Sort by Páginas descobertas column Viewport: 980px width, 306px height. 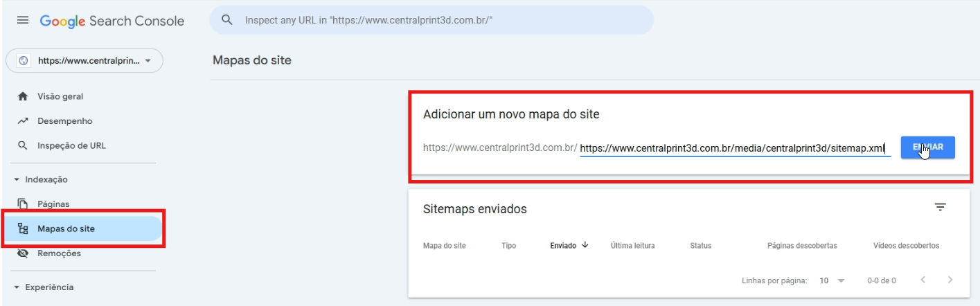tap(802, 246)
